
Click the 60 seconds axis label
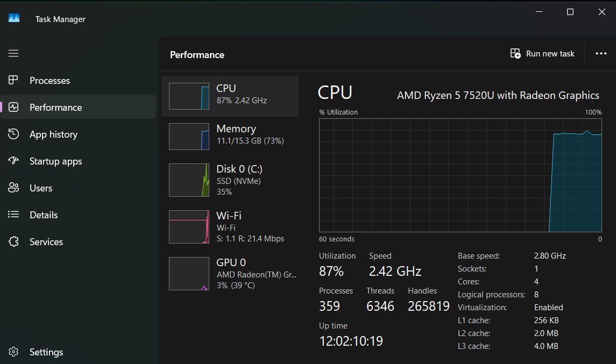click(337, 239)
